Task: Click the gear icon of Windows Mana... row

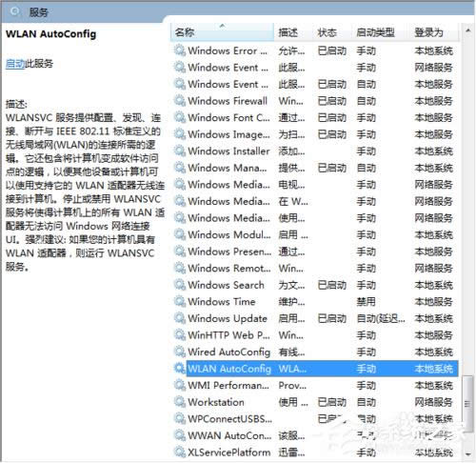Action: pyautogui.click(x=180, y=168)
